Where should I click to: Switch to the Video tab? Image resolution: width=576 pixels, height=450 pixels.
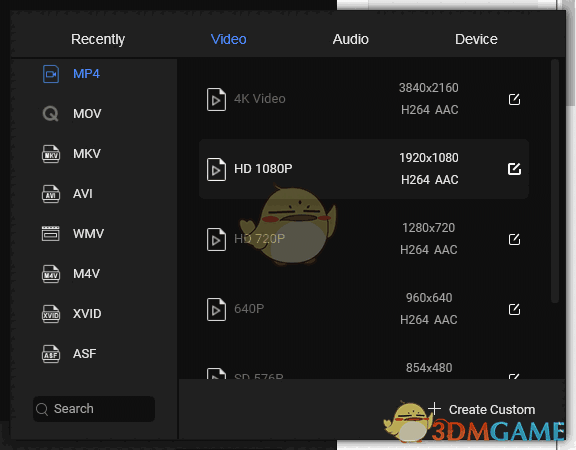point(228,39)
